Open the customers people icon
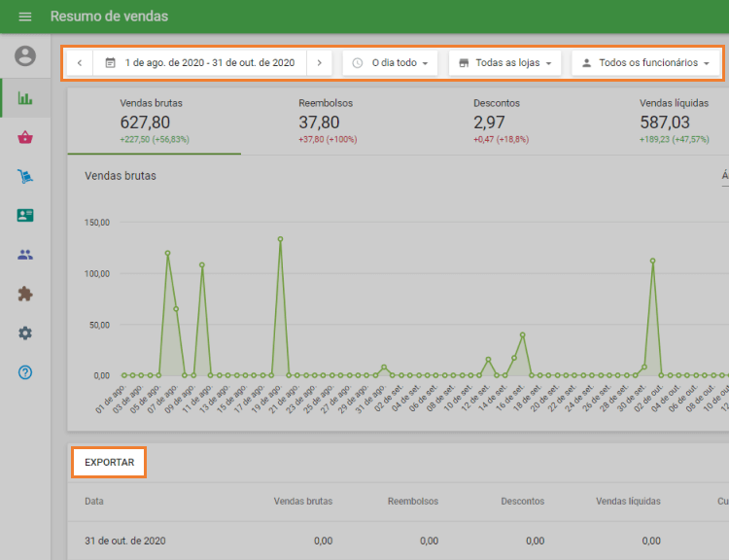Image resolution: width=729 pixels, height=560 pixels. tap(25, 255)
